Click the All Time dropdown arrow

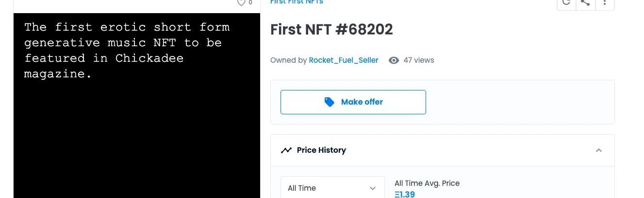[373, 188]
